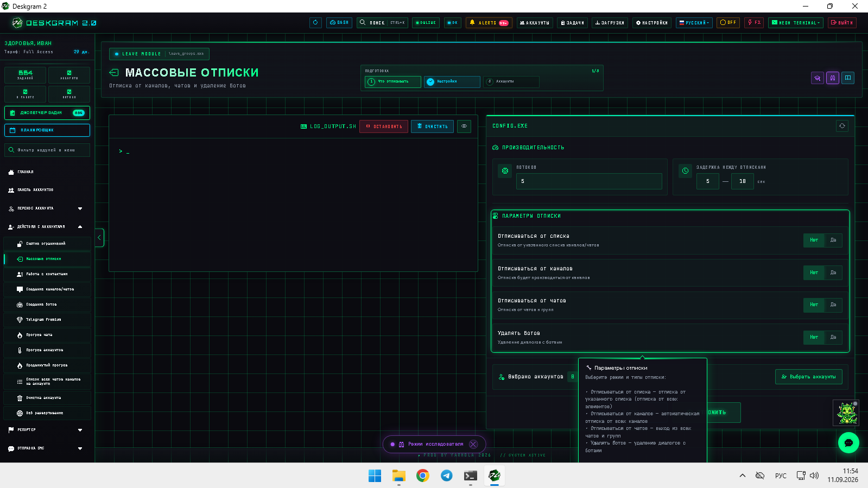Set Отписываться от списка to Да
Image resolution: width=868 pixels, height=488 pixels.
coord(833,240)
